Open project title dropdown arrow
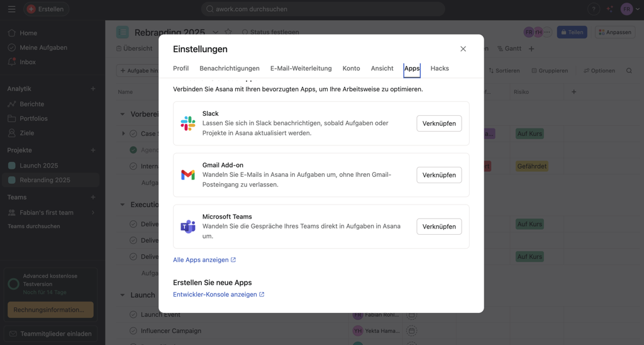The height and width of the screenshot is (345, 644). pyautogui.click(x=215, y=32)
